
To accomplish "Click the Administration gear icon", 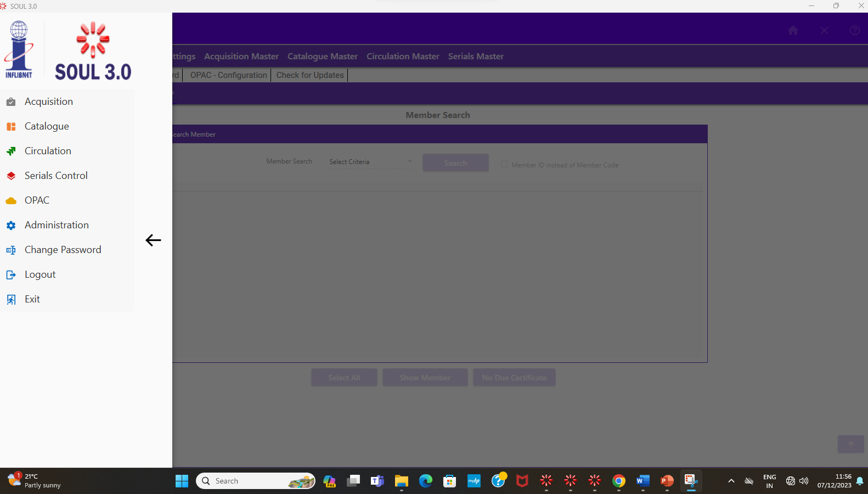I will [11, 226].
